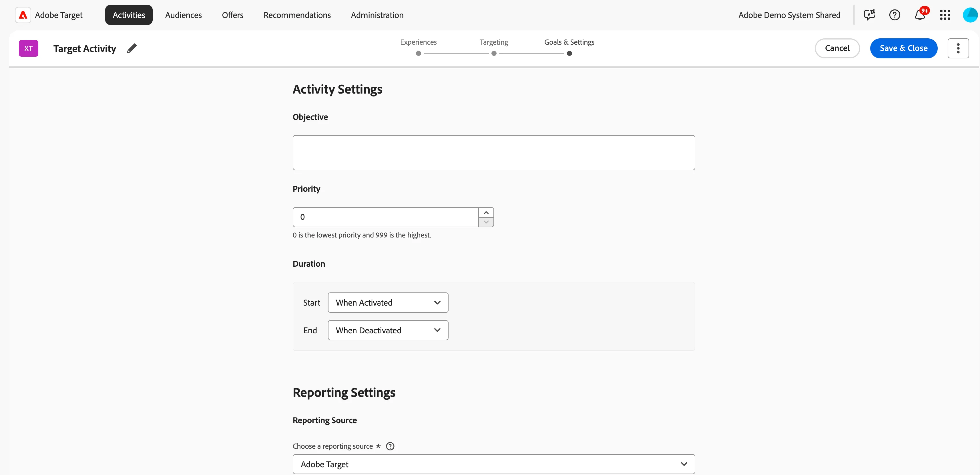
Task: Click the XT activity type badge
Action: click(x=29, y=48)
